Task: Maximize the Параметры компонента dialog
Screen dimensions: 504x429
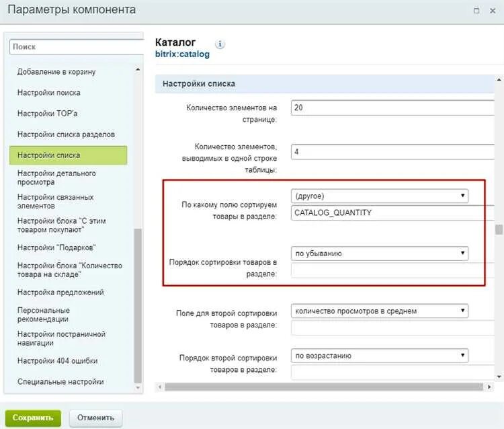Action: 476,11
